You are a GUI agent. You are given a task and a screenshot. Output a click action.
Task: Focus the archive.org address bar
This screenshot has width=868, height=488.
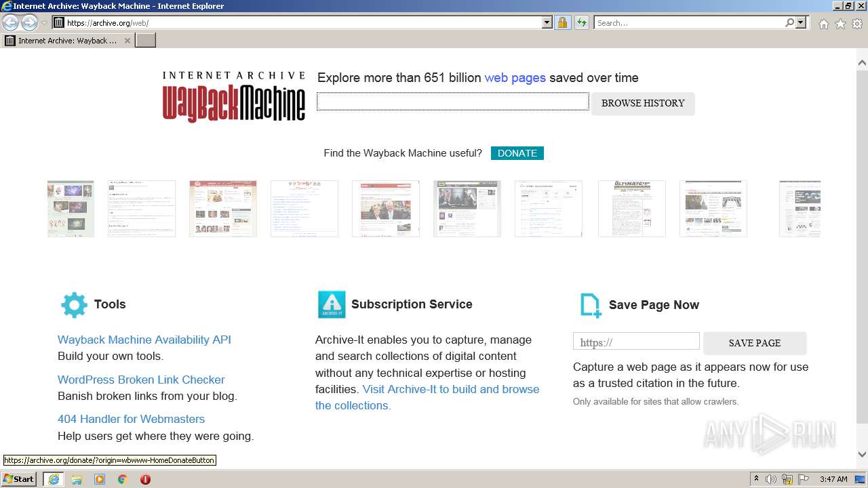coord(303,22)
